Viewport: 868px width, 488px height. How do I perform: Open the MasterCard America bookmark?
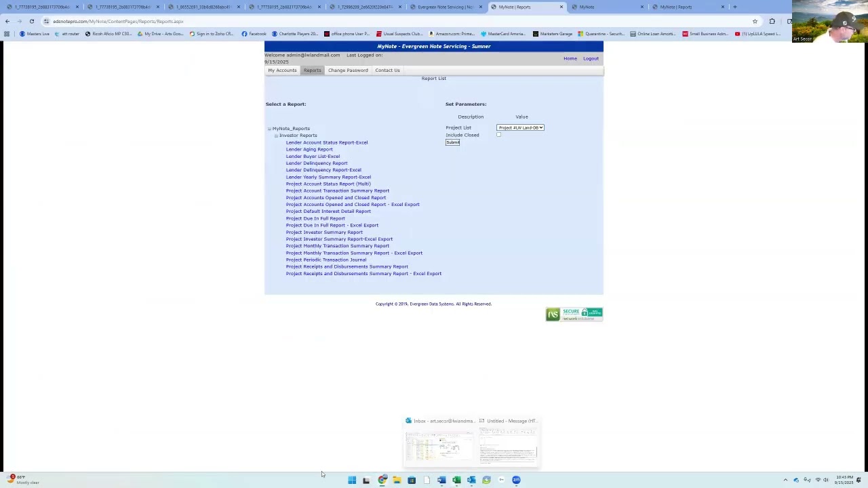(503, 33)
